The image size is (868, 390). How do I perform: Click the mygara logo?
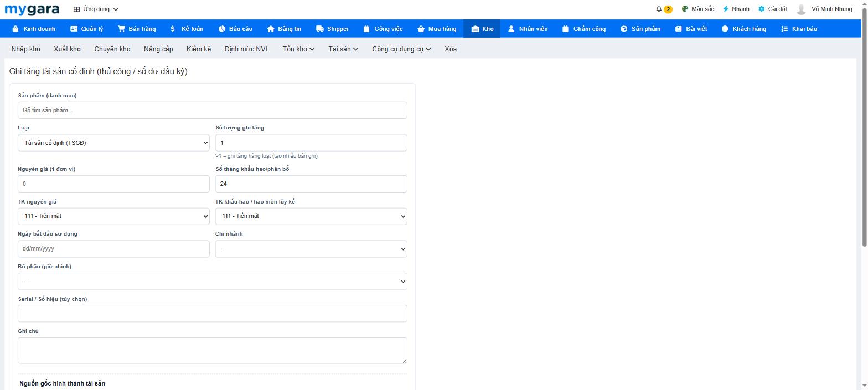(x=32, y=9)
